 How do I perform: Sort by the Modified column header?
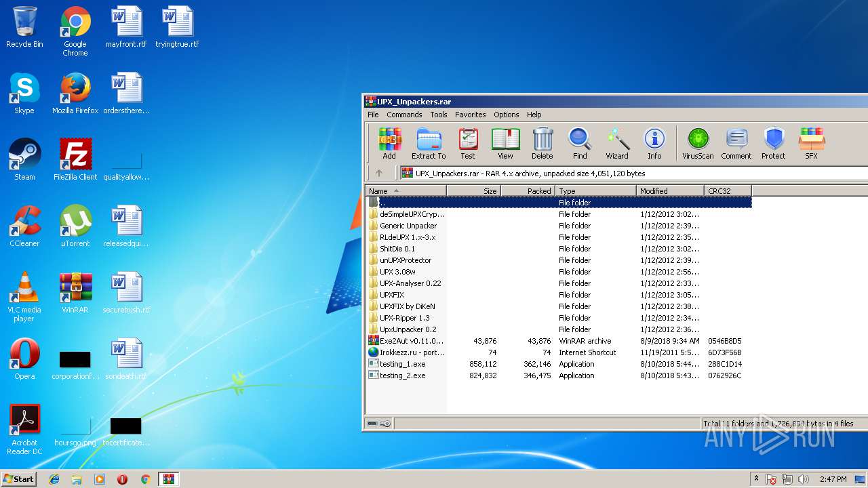click(x=670, y=191)
